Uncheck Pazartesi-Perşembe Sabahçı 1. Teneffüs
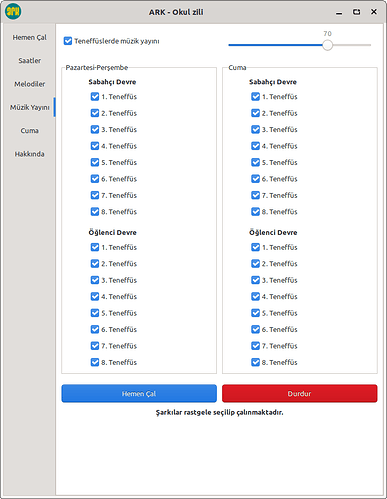The height and width of the screenshot is (499, 387). click(x=95, y=97)
